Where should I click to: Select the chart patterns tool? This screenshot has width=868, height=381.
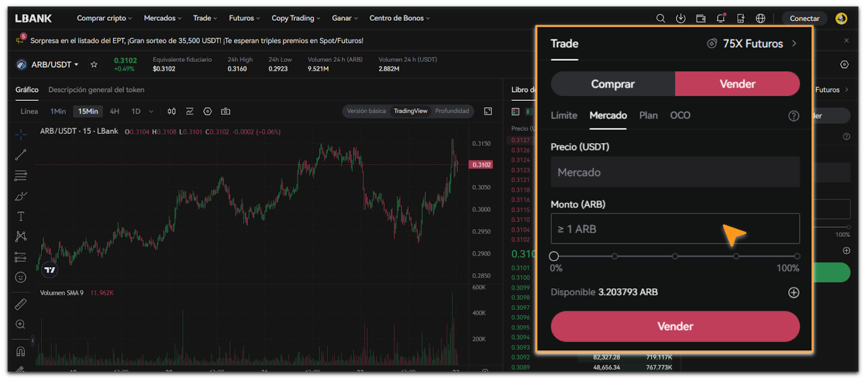pos(21,236)
